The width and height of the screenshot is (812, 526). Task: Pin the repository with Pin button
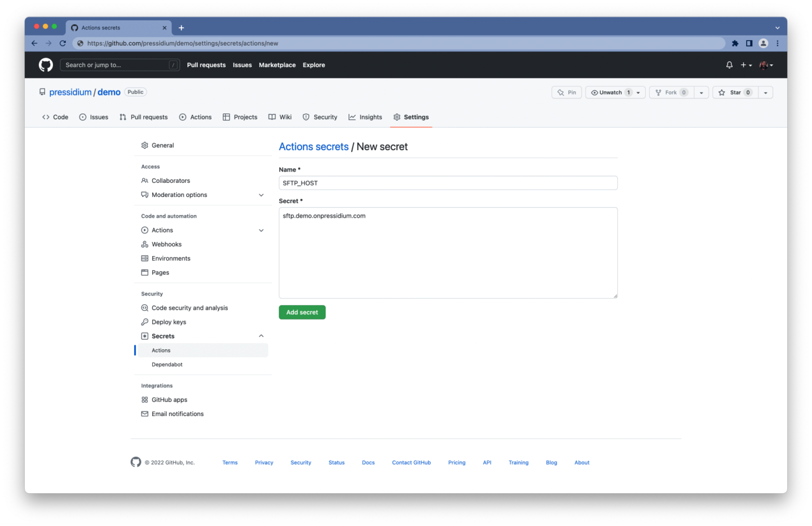[x=567, y=93]
